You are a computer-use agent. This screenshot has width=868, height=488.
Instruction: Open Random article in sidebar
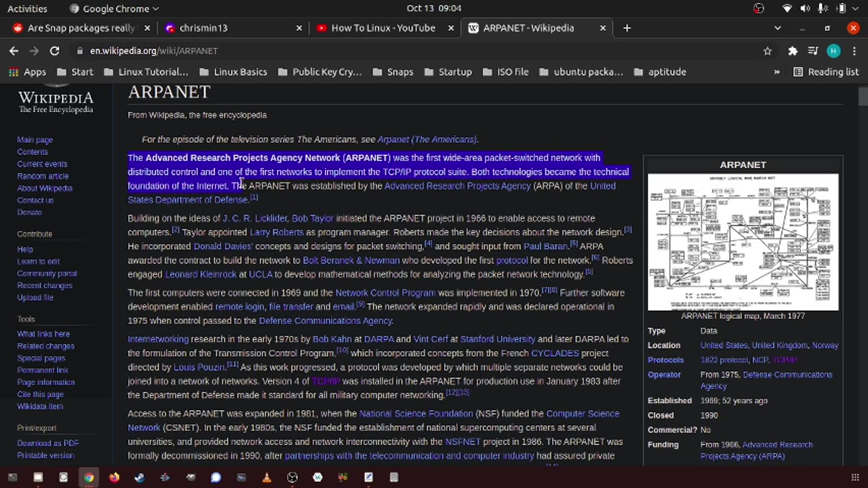click(x=43, y=176)
